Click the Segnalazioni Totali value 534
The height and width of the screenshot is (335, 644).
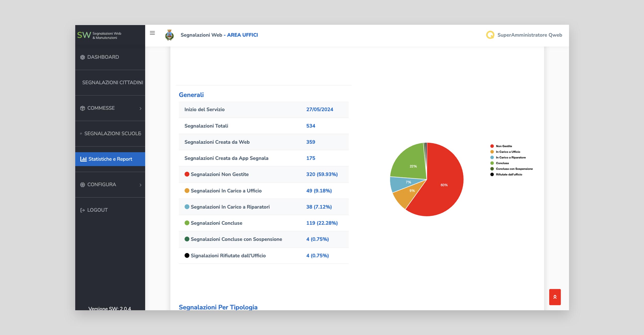pos(310,126)
